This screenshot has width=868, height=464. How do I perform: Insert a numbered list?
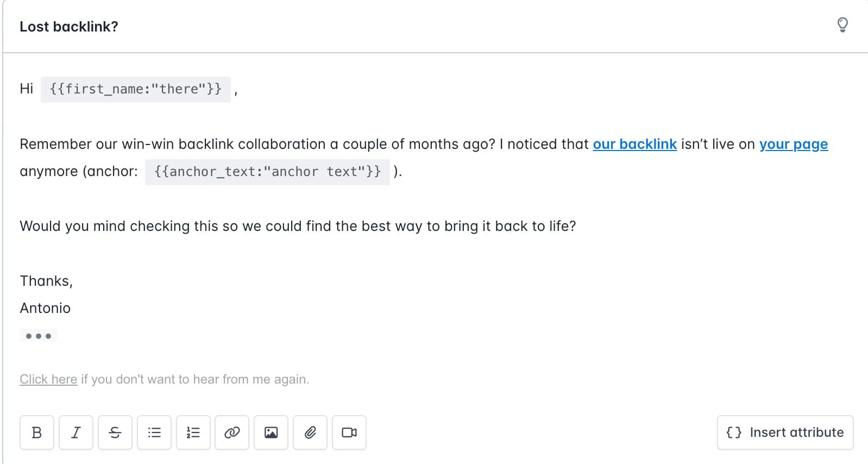click(x=193, y=432)
